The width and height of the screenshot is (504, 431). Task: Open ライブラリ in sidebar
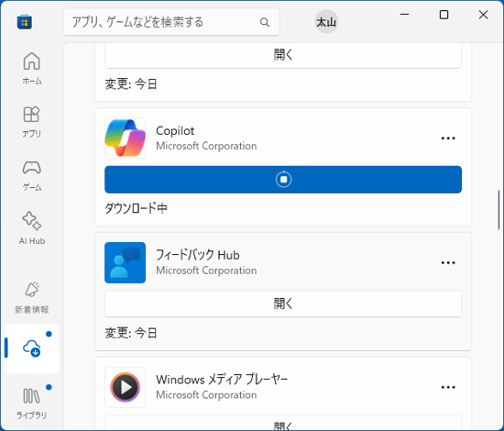click(x=31, y=402)
